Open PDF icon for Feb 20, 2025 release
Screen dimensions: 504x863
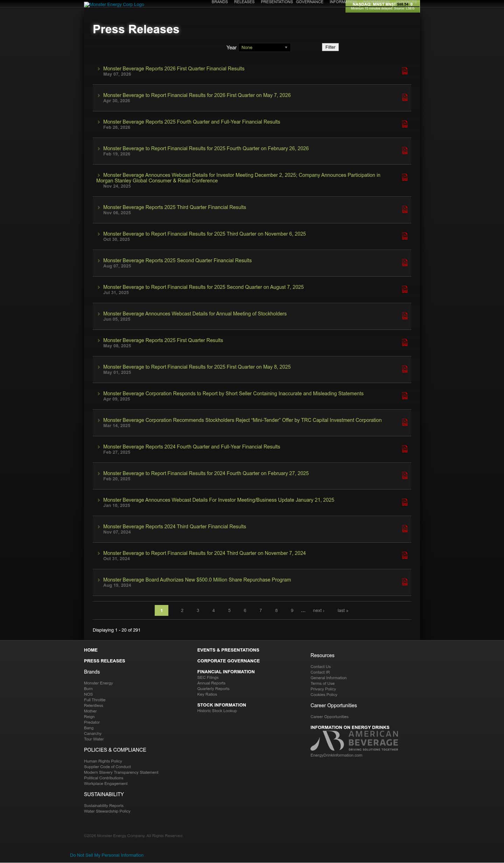[x=405, y=475]
